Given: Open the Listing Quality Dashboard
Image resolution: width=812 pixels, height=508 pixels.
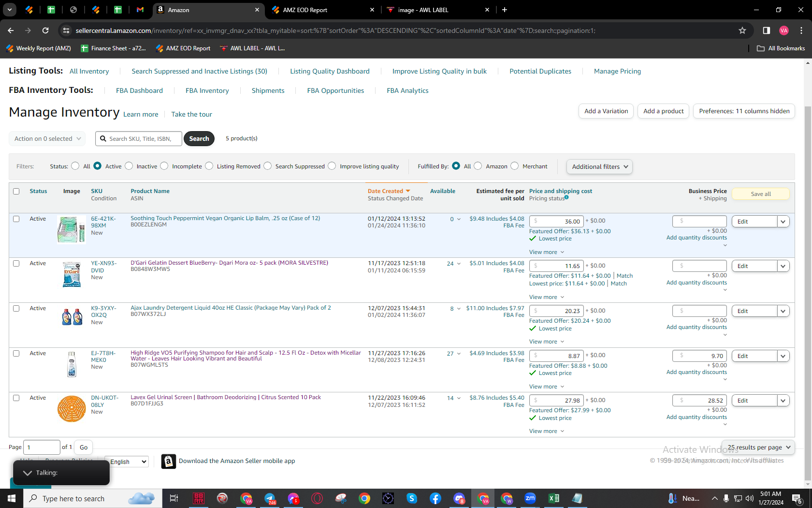Looking at the screenshot, I should (x=330, y=71).
